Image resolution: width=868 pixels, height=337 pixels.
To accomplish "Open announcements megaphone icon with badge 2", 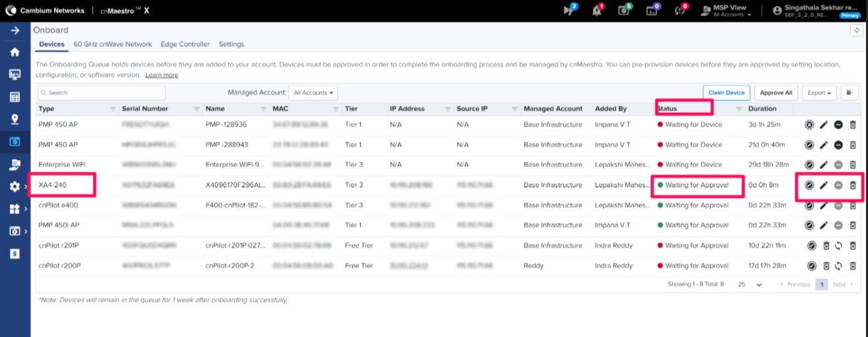I will coord(569,10).
